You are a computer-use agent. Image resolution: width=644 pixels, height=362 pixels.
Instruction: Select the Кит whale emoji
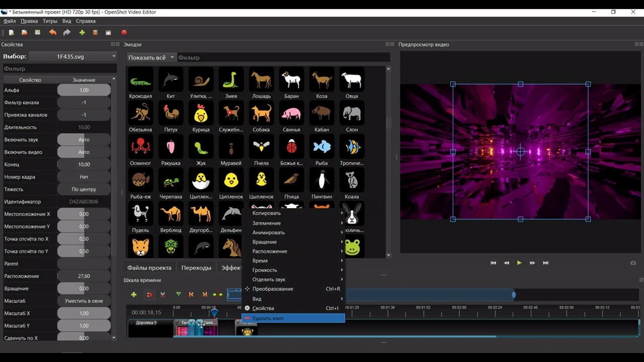coord(171,83)
